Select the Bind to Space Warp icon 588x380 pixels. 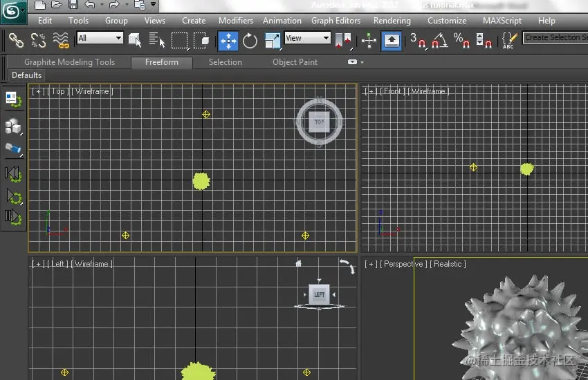point(60,41)
